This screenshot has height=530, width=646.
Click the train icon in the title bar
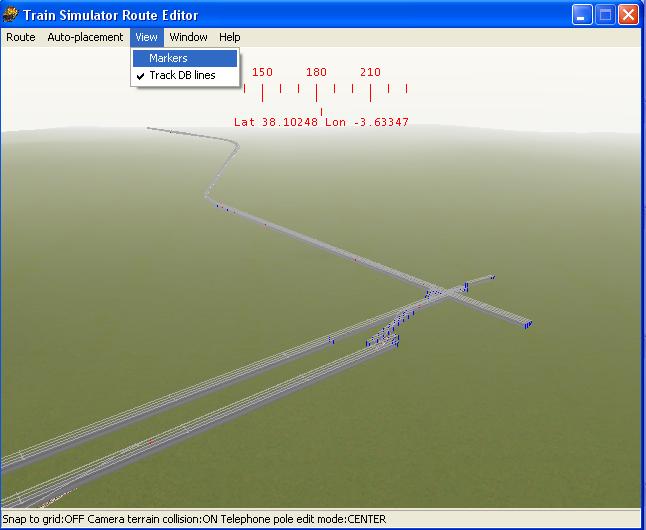13,15
